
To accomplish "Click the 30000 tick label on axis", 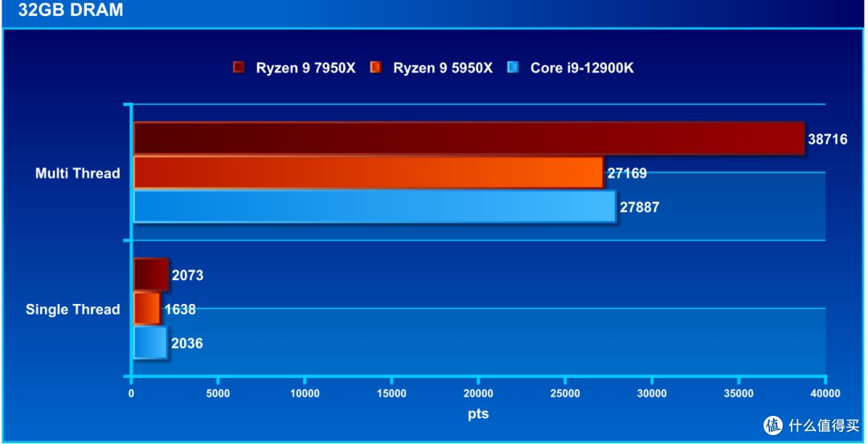I will coord(652,393).
